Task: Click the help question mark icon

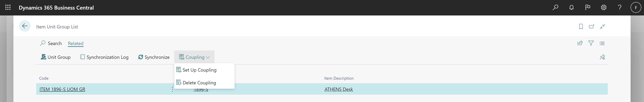Action: [x=620, y=8]
